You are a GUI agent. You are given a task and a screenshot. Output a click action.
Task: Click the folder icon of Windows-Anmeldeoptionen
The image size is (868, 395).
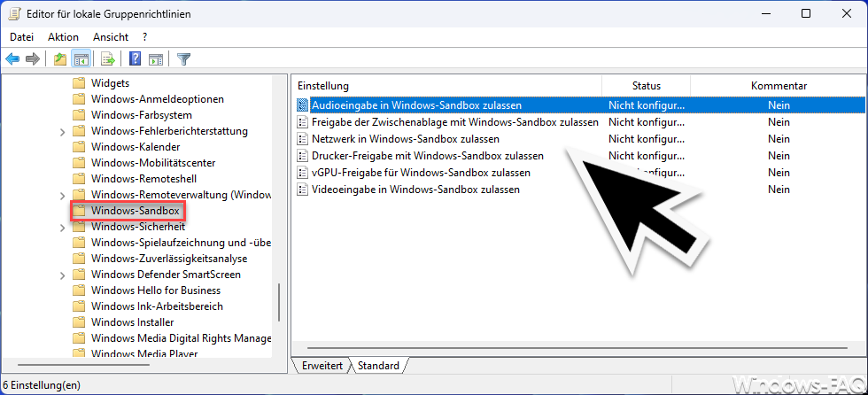(79, 99)
